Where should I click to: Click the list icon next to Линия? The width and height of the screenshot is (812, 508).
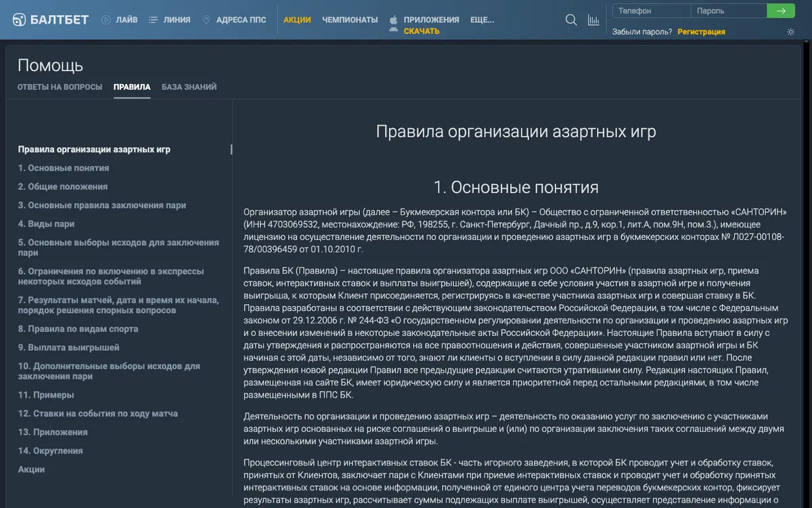point(153,20)
